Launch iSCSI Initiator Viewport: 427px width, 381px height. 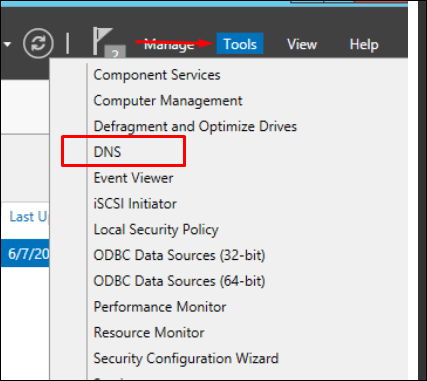click(135, 203)
